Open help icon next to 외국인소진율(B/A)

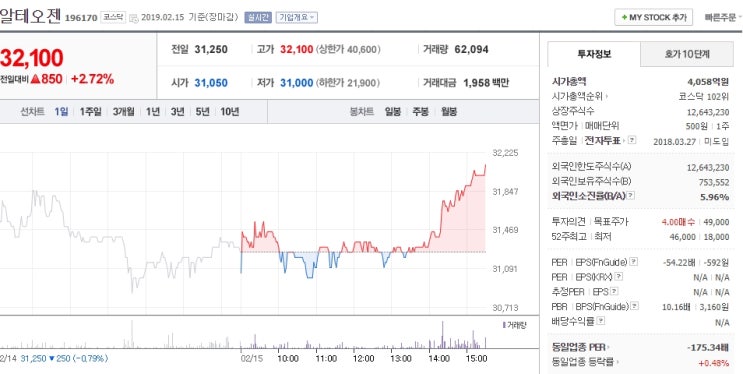[631, 196]
